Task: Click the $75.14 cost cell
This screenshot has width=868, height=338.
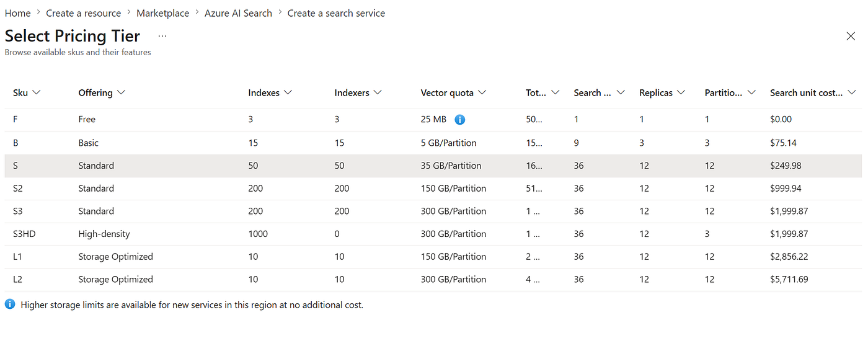Action: click(x=783, y=143)
